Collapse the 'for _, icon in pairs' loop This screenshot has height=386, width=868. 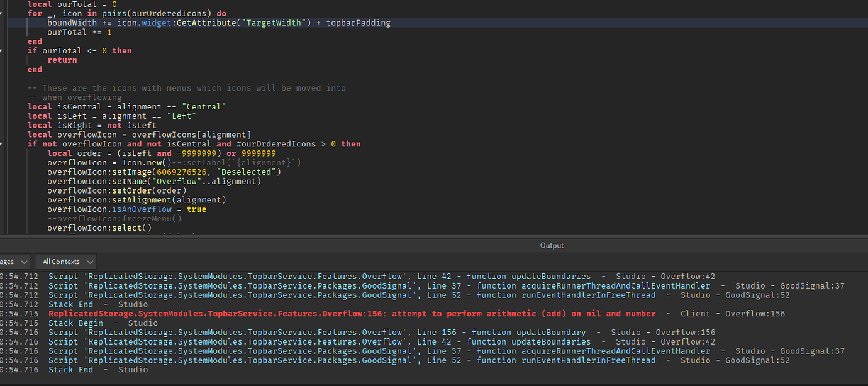click(2, 13)
